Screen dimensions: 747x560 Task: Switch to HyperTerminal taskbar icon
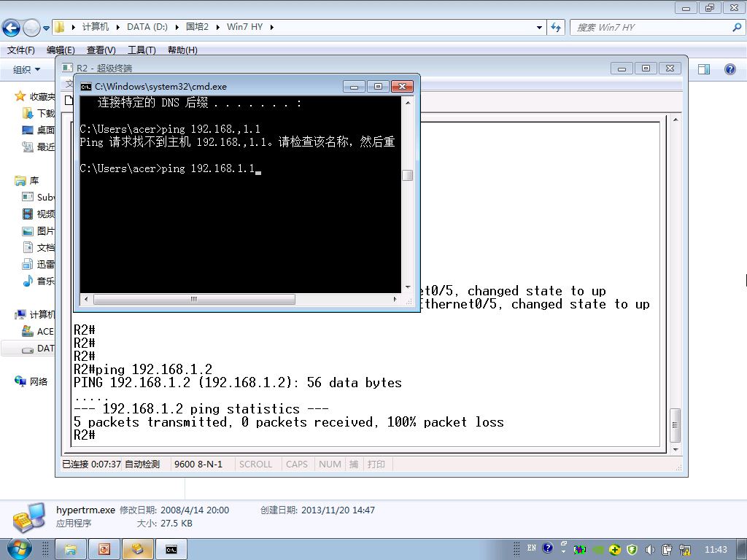[x=138, y=550]
